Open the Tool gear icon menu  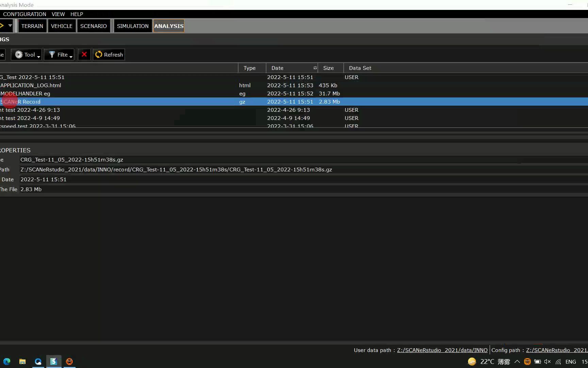(x=19, y=55)
